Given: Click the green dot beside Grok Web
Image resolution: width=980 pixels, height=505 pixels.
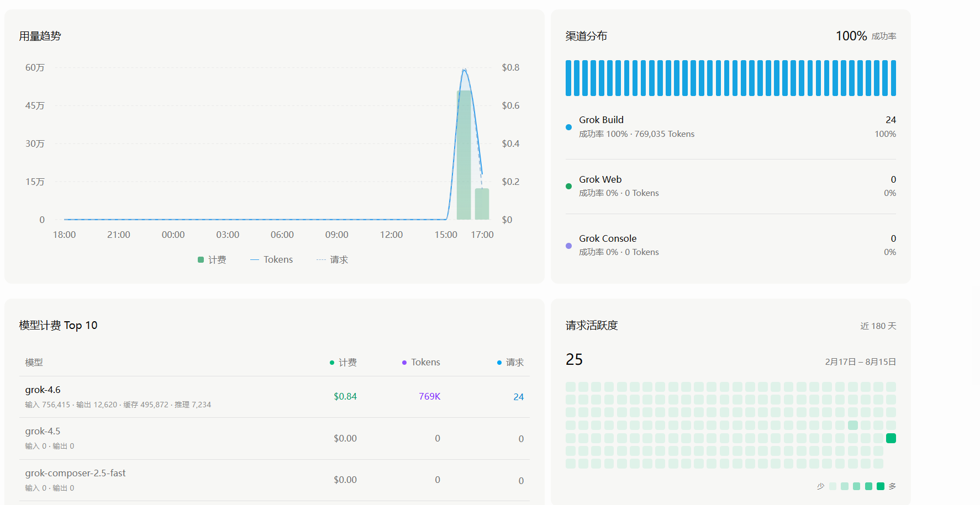Looking at the screenshot, I should coord(568,187).
